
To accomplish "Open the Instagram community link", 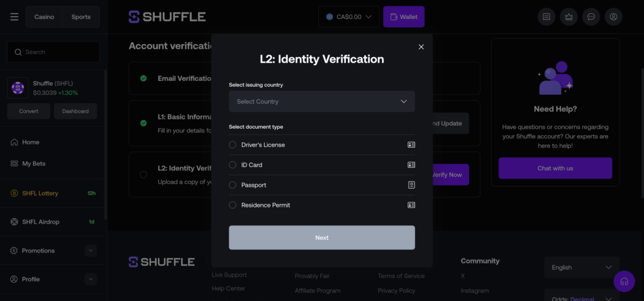I will tap(475, 291).
